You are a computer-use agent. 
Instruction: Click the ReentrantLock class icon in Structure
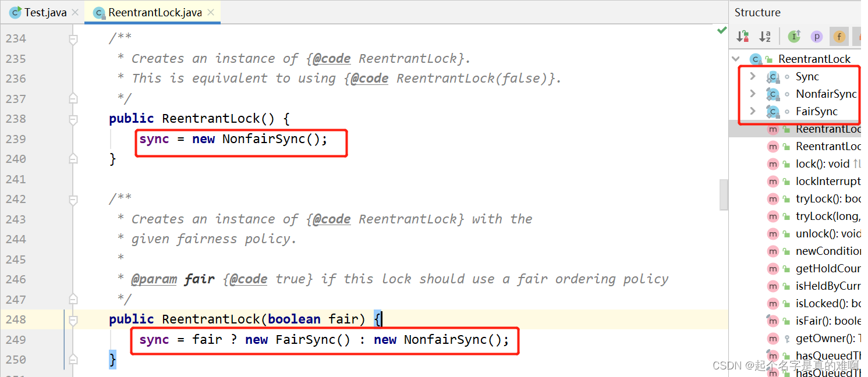[756, 59]
